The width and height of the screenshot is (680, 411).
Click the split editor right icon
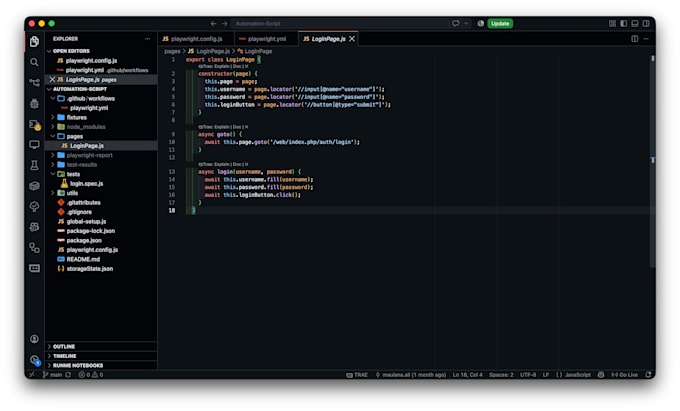(634, 39)
